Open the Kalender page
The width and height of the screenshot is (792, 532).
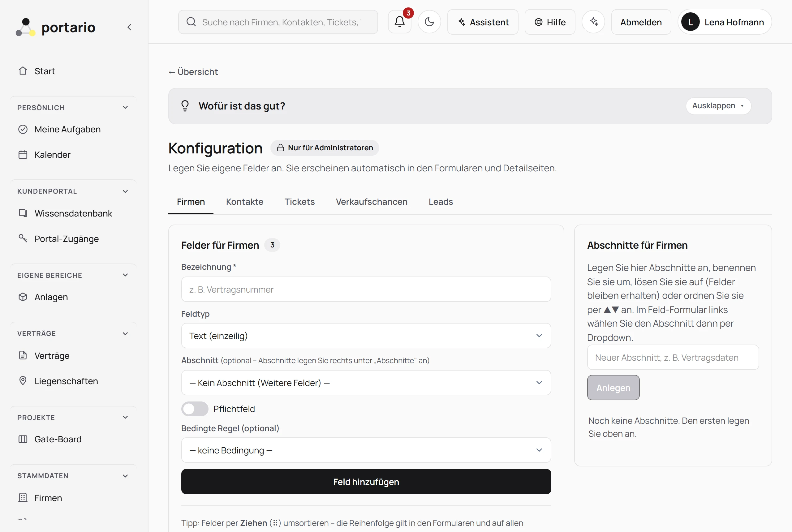click(x=73, y=155)
